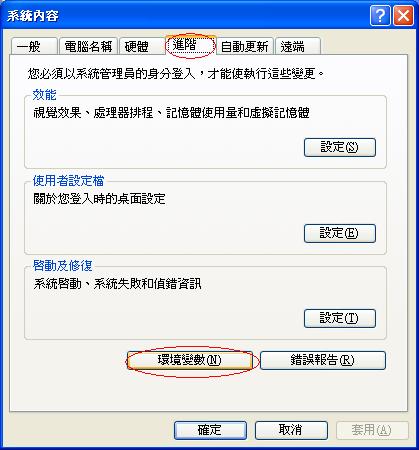Click the 效能 group heading

(44, 95)
